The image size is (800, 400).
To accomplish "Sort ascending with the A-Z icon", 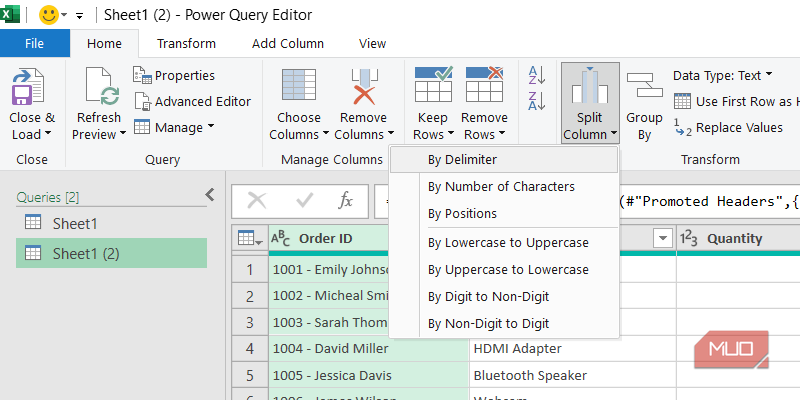I will pos(537,76).
